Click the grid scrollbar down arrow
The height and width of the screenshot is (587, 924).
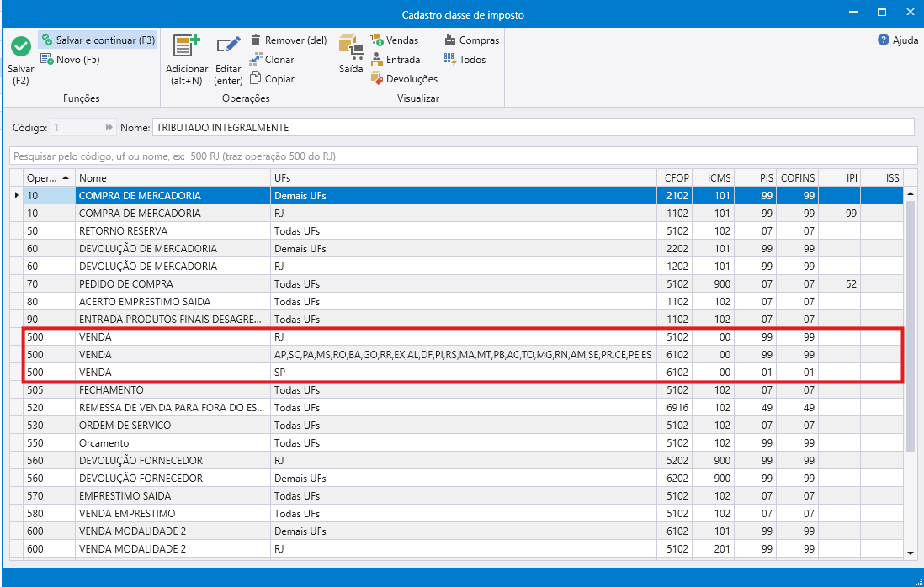click(x=911, y=553)
